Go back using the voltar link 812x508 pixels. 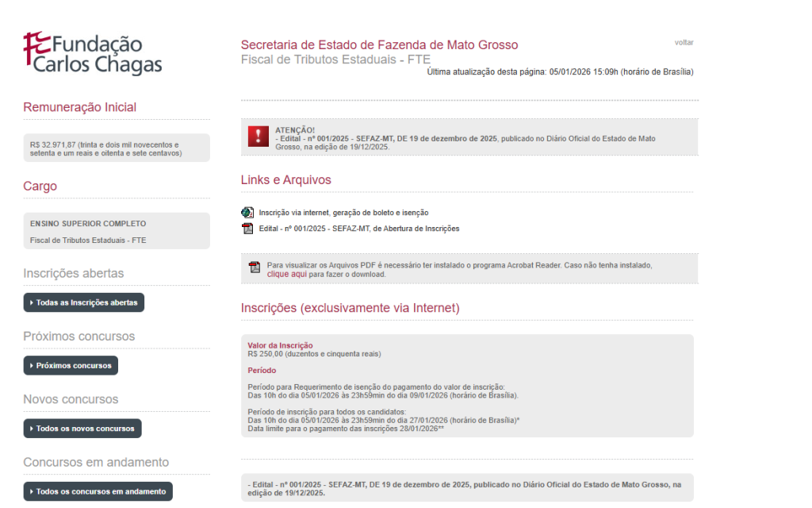(684, 43)
